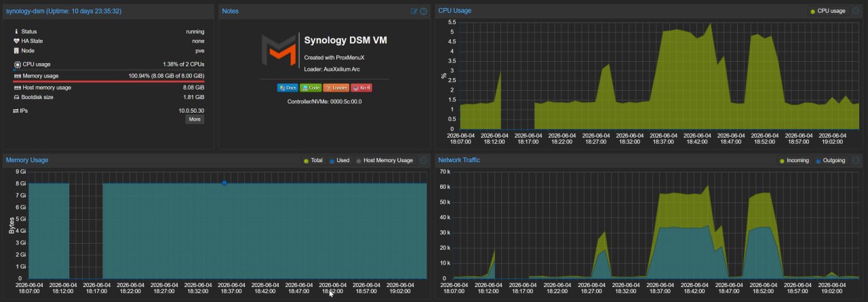Open the Docs badge link

click(x=288, y=88)
